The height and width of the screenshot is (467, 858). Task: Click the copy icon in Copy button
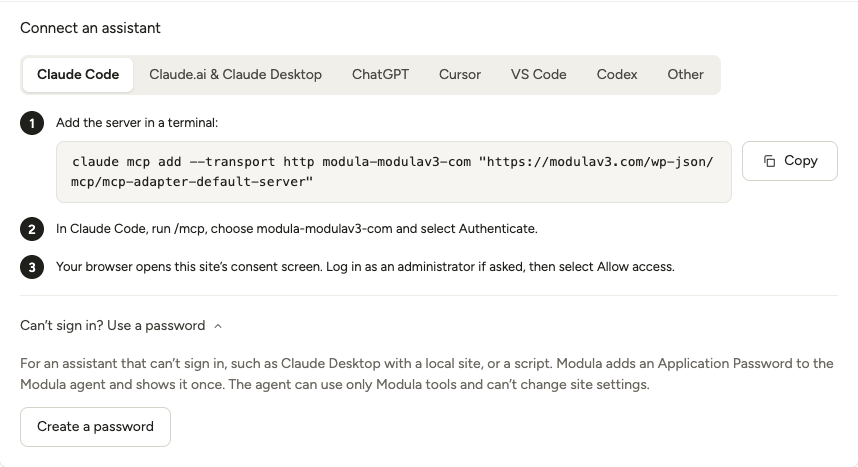click(x=769, y=161)
